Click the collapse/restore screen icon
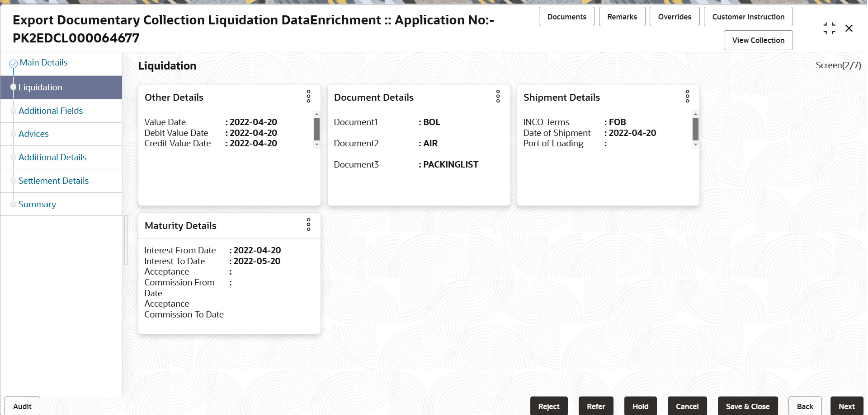Image resolution: width=868 pixels, height=415 pixels. point(829,28)
